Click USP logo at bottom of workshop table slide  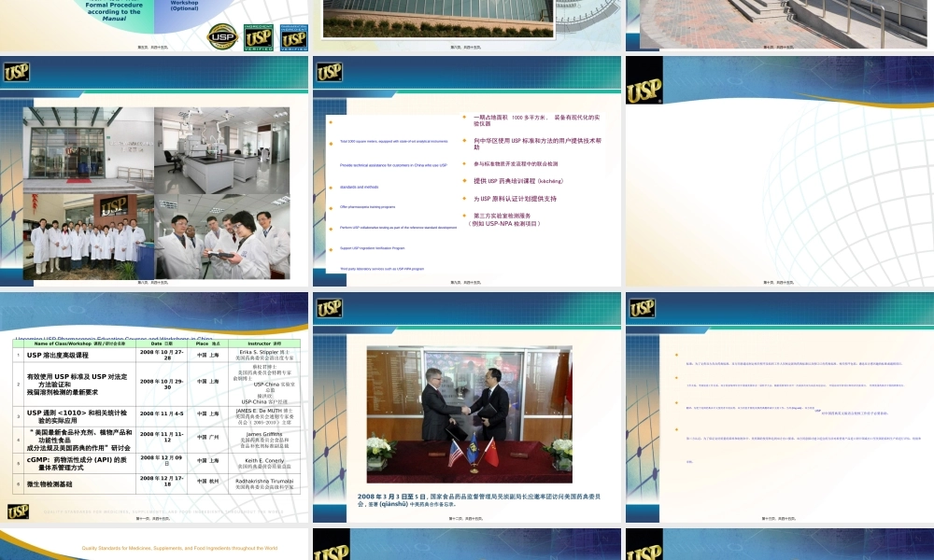pyautogui.click(x=18, y=511)
